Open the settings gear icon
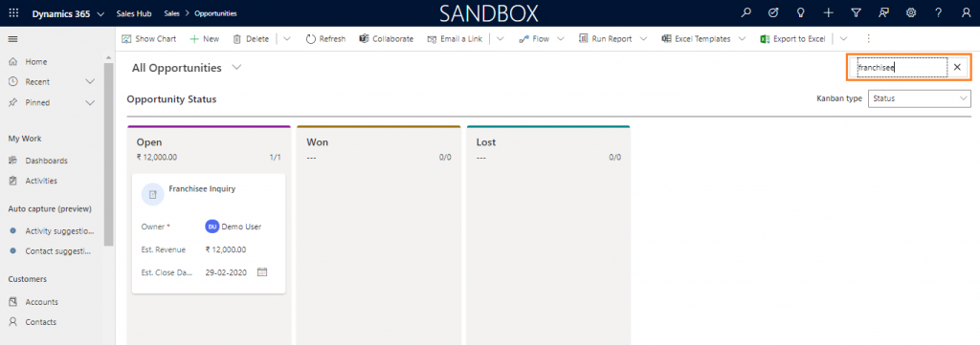The image size is (980, 345). point(911,13)
